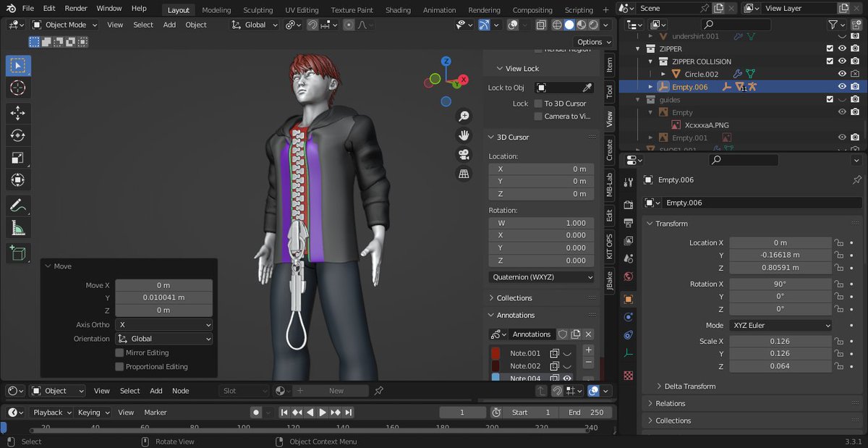
Task: Switch to wireframe viewport shading
Action: point(557,25)
